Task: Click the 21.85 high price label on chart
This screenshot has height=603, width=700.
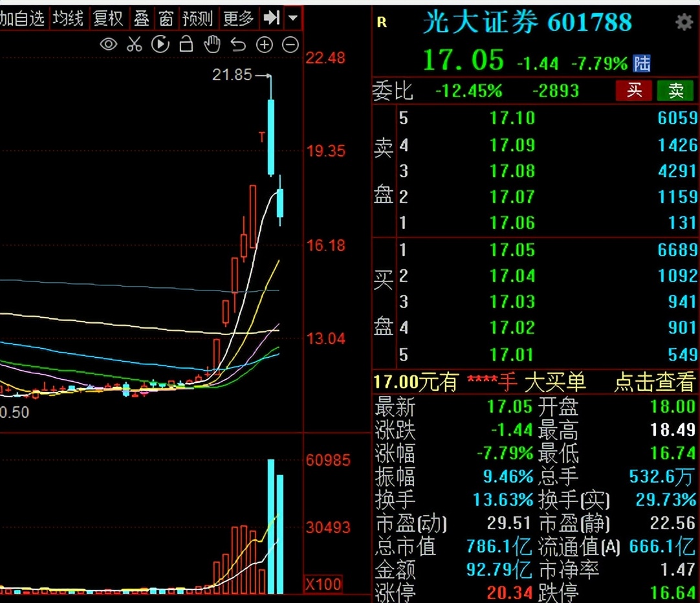Action: click(x=232, y=75)
